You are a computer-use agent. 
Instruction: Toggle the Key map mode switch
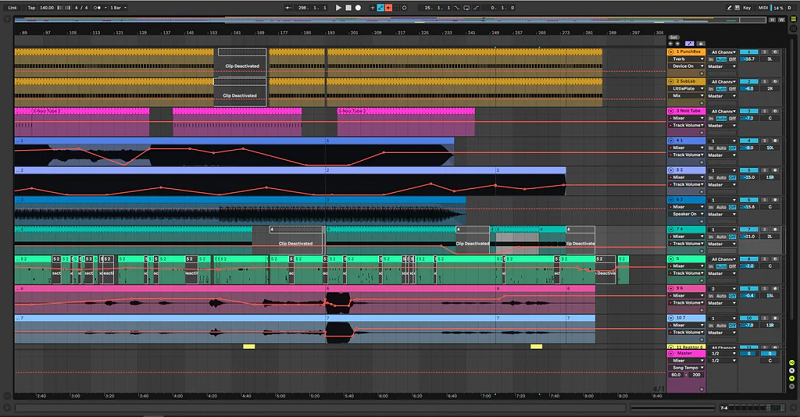pos(747,7)
